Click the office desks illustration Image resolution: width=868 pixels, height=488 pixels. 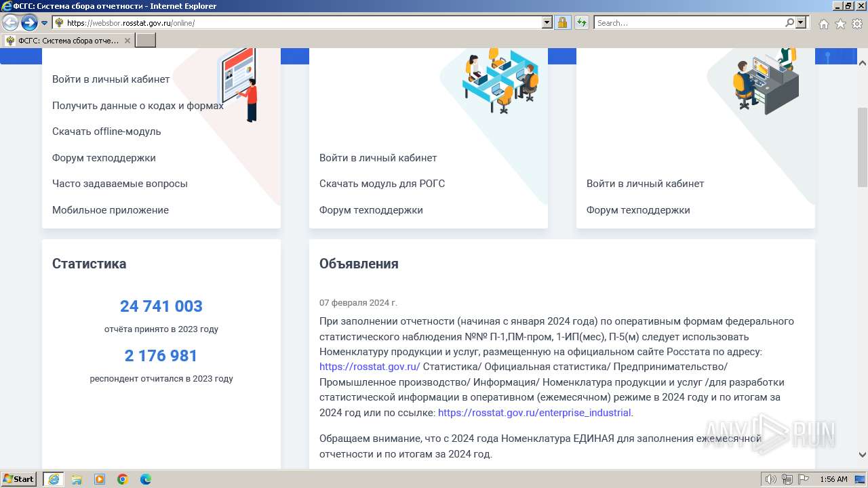coord(500,80)
